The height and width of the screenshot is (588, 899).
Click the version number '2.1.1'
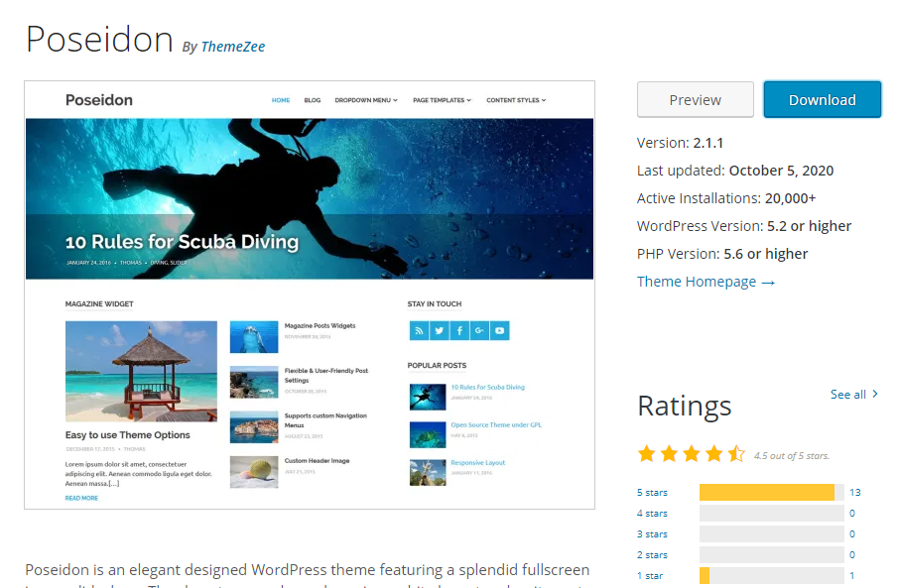[708, 143]
